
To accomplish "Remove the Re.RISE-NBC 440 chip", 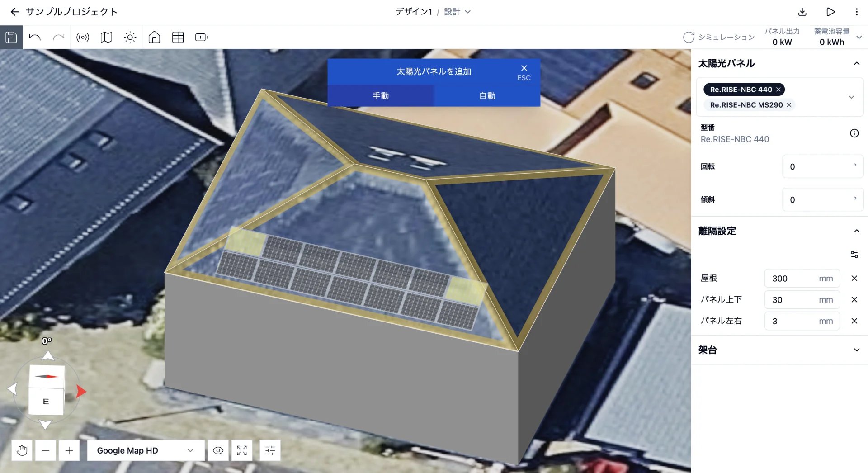I will (x=778, y=90).
